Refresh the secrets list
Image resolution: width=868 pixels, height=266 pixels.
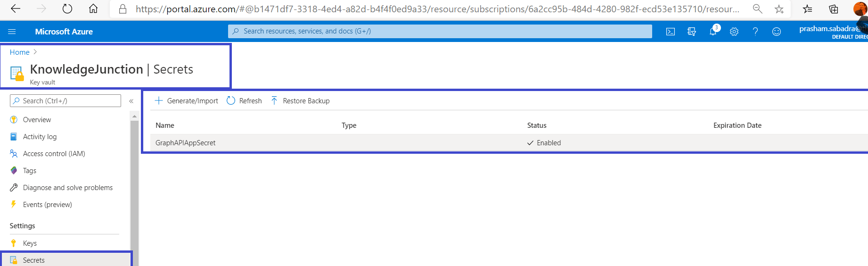pos(244,101)
